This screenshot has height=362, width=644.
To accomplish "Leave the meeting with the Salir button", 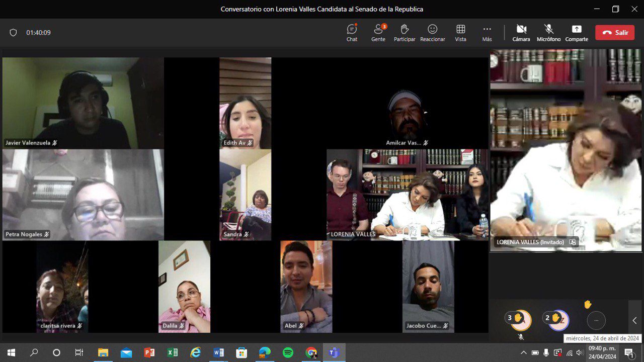I will click(614, 33).
